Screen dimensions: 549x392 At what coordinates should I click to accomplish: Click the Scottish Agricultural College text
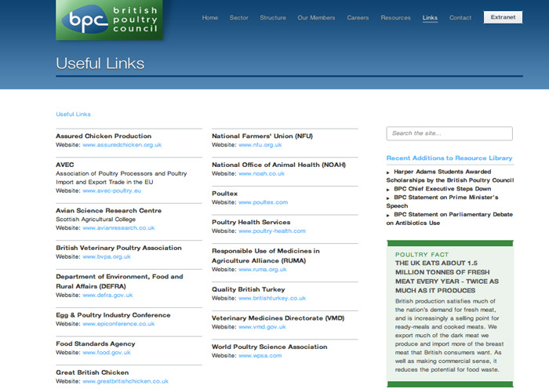tap(96, 220)
